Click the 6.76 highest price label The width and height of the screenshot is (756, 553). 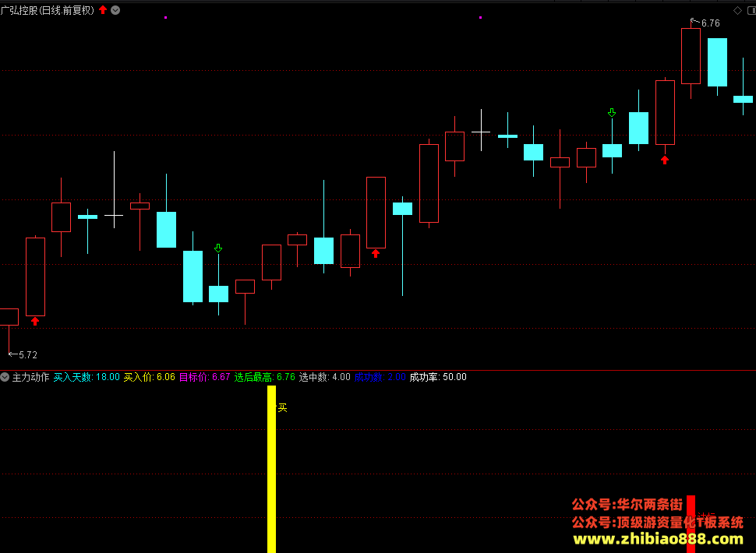tap(710, 23)
